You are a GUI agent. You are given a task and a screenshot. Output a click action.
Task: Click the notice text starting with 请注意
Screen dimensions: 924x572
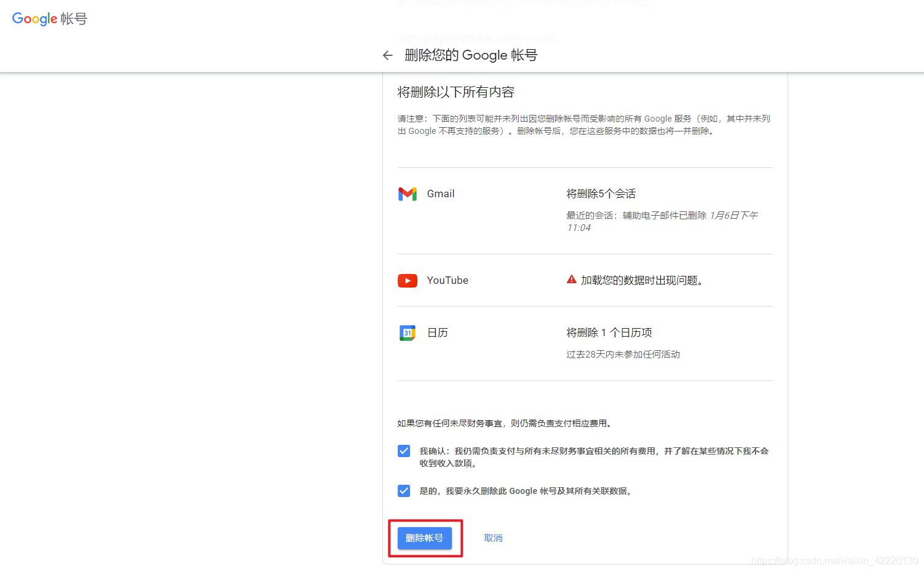(x=584, y=125)
